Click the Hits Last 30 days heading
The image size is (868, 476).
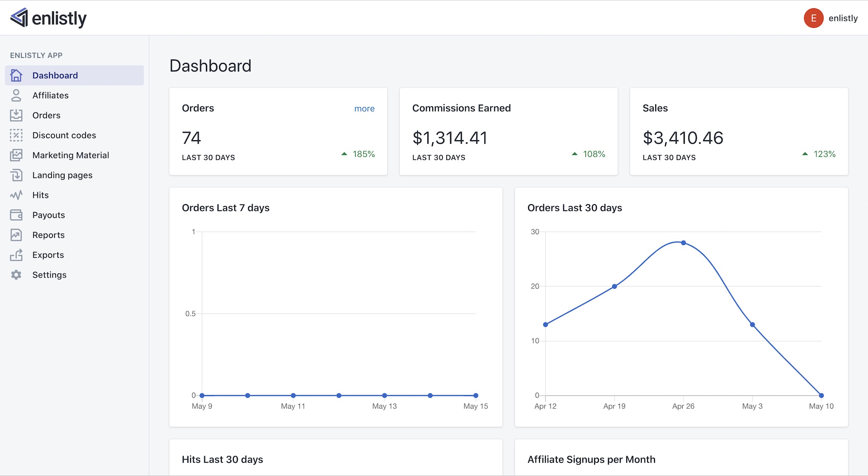(x=222, y=459)
